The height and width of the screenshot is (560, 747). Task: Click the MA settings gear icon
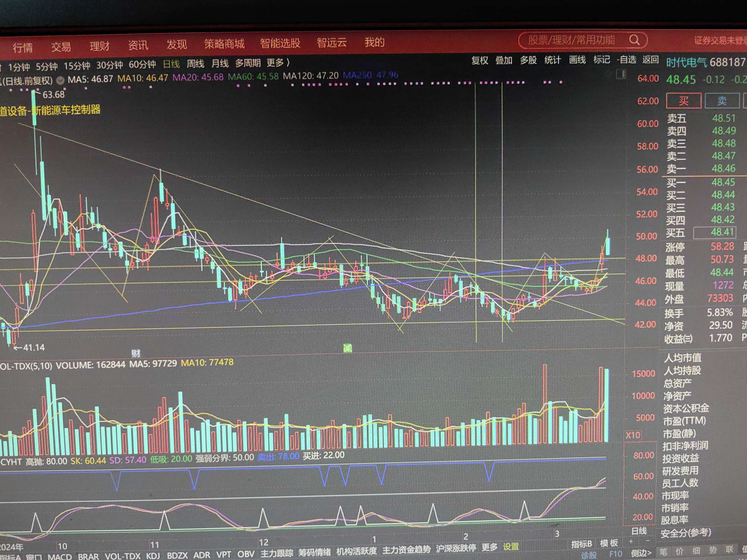[x=60, y=80]
